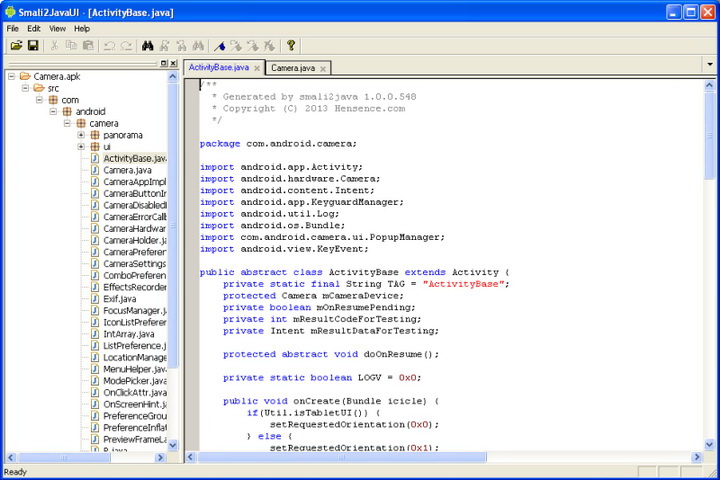Click the Open file toolbar icon

16,46
